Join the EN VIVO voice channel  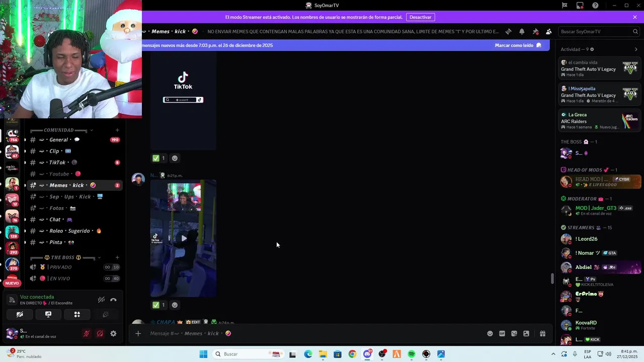74,279
